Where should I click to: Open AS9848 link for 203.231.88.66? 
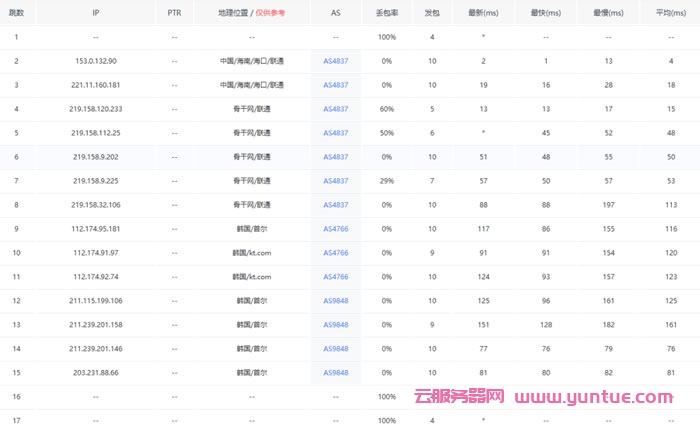[336, 373]
